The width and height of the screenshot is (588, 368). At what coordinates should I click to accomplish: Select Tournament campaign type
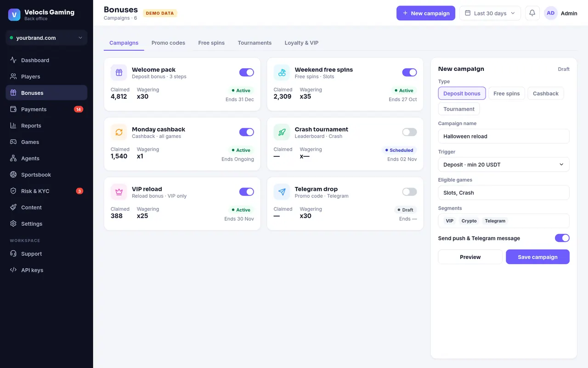tap(459, 109)
